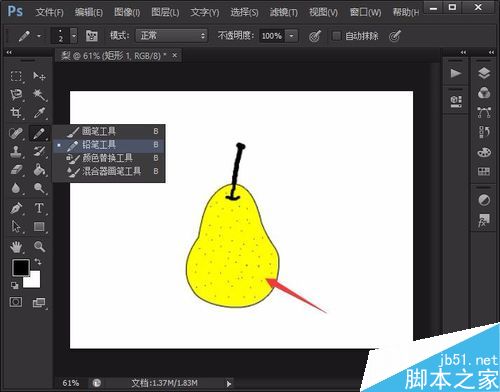The width and height of the screenshot is (500, 392).
Task: Select the Clone Stamp tool
Action: [x=16, y=152]
